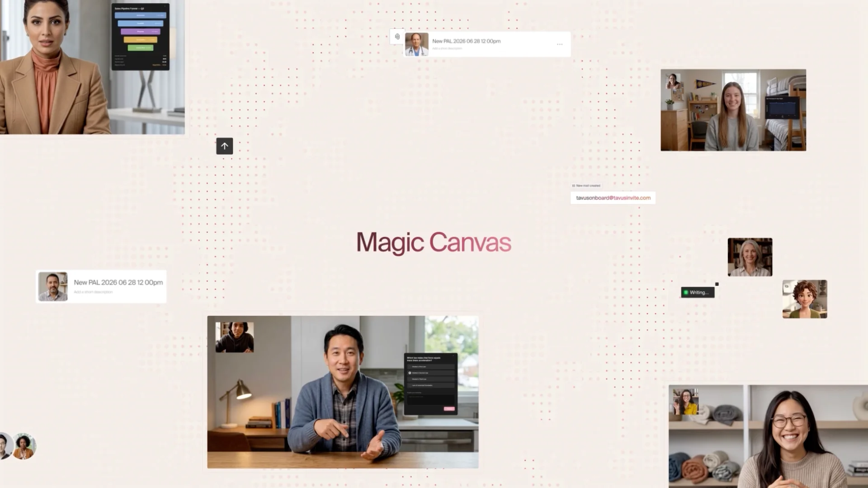Image resolution: width=868 pixels, height=488 pixels.
Task: Click the self-view thumbnail in the dorm room video
Action: click(x=673, y=82)
